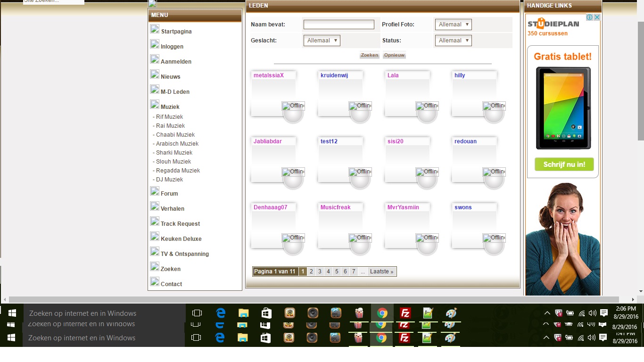Open FileZilla from the topmost taskbar row
The image size is (644, 362).
[405, 313]
